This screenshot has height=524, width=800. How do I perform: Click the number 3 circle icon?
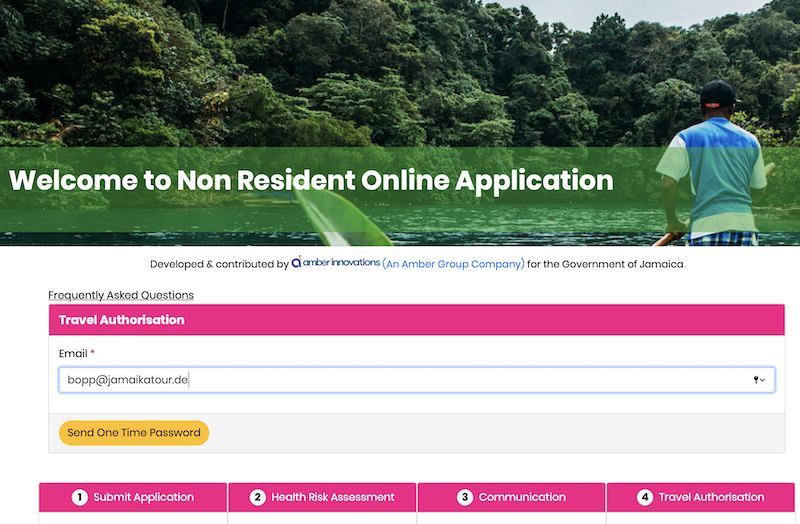click(x=465, y=497)
